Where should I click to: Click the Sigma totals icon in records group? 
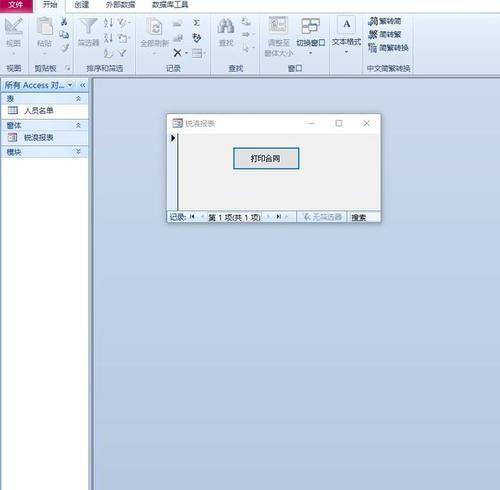point(197,23)
